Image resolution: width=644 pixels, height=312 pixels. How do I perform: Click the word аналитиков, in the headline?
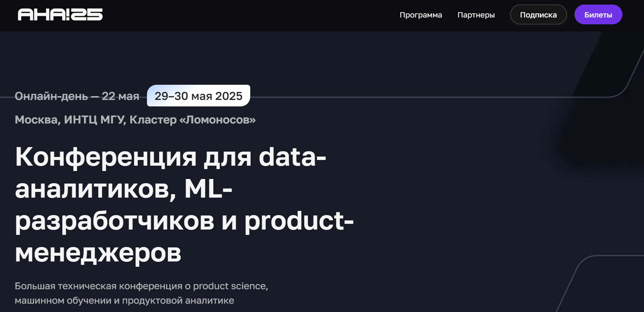(x=96, y=189)
